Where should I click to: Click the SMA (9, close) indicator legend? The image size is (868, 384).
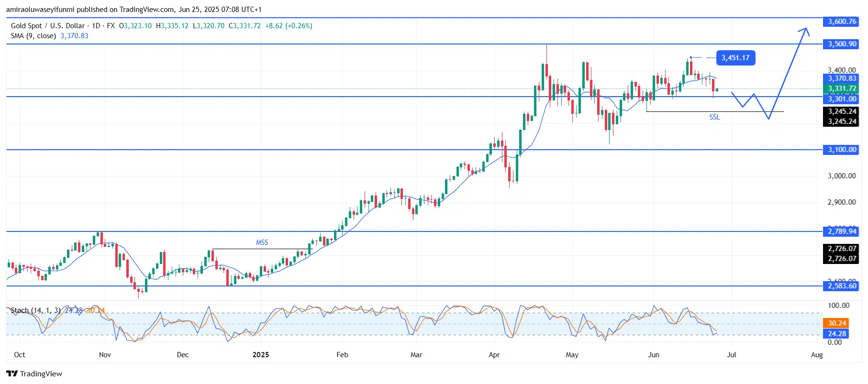[x=33, y=36]
